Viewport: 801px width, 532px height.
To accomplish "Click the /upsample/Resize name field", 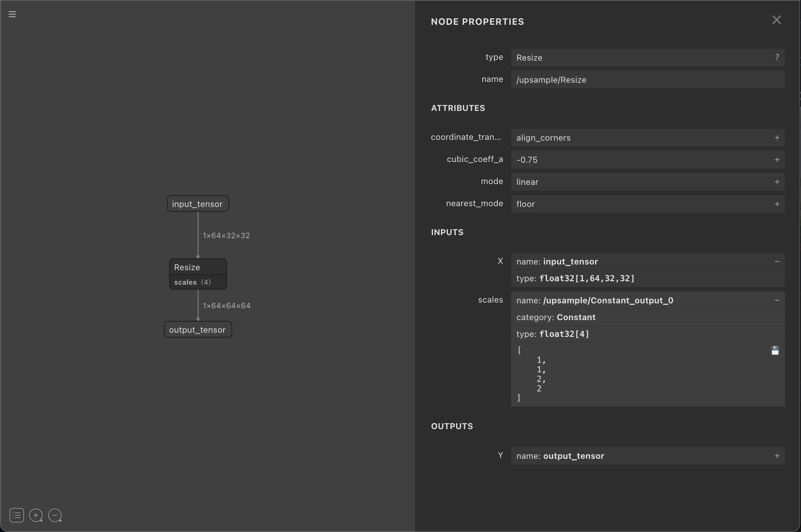I will pyautogui.click(x=647, y=80).
